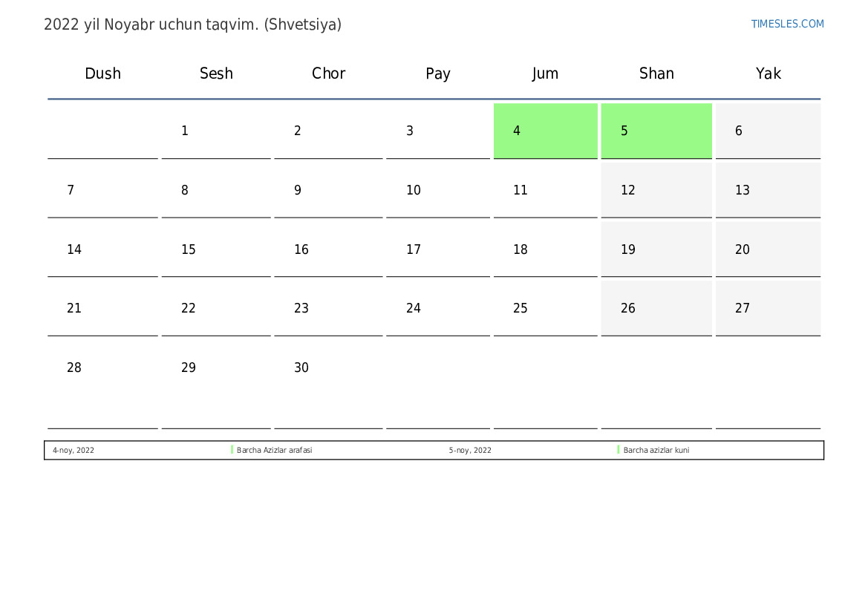Click Saturday day 12 cell
This screenshot has width=868, height=614.
pyautogui.click(x=656, y=190)
